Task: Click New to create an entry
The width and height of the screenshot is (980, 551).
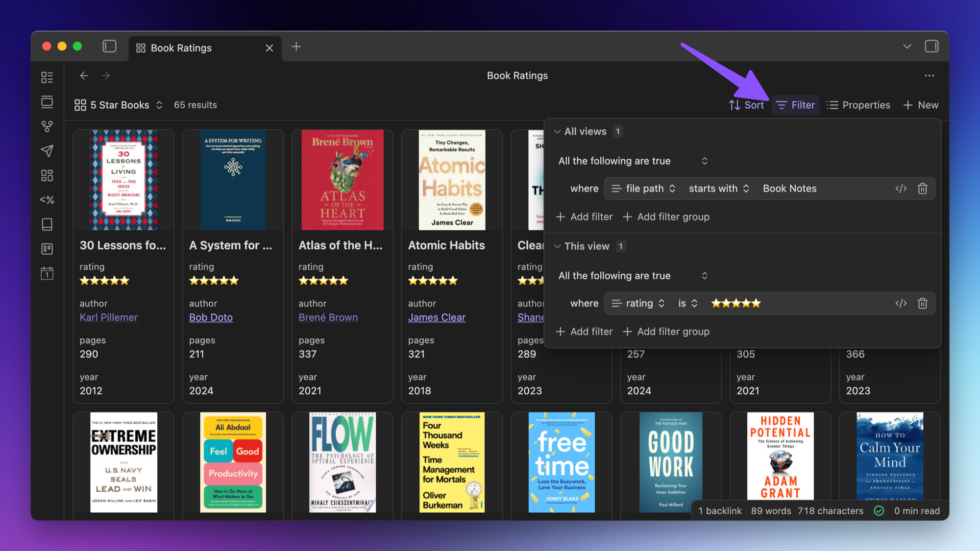Action: pyautogui.click(x=921, y=105)
